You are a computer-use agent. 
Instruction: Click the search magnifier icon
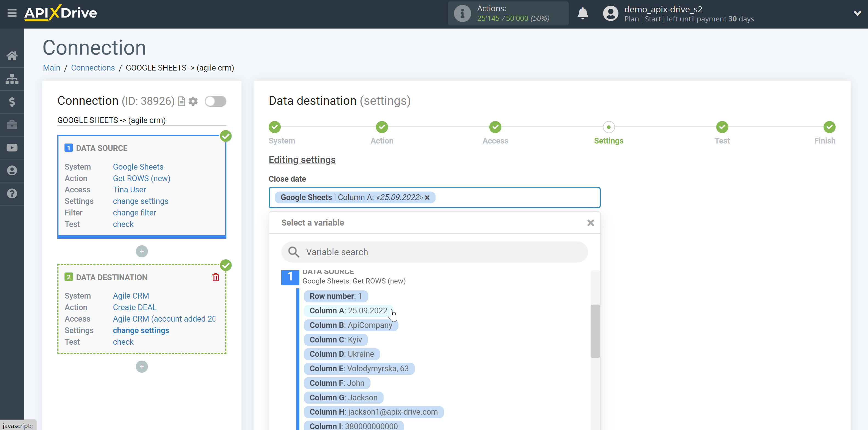pyautogui.click(x=293, y=252)
